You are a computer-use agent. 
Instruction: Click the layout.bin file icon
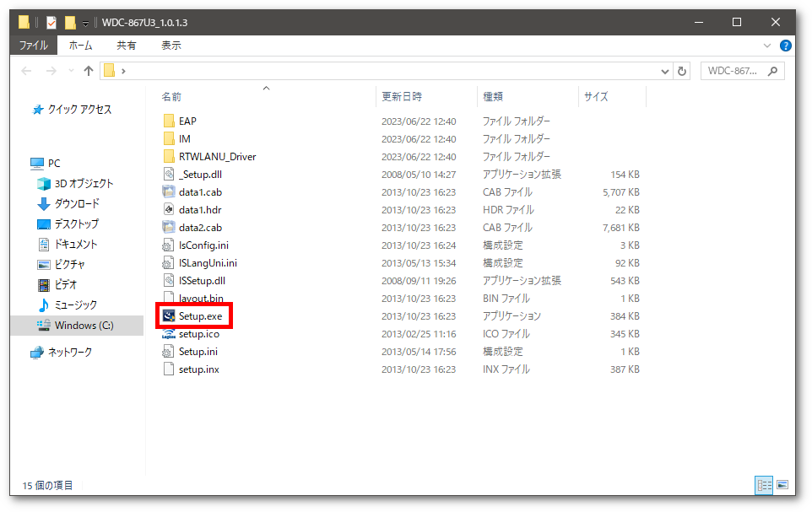[169, 297]
